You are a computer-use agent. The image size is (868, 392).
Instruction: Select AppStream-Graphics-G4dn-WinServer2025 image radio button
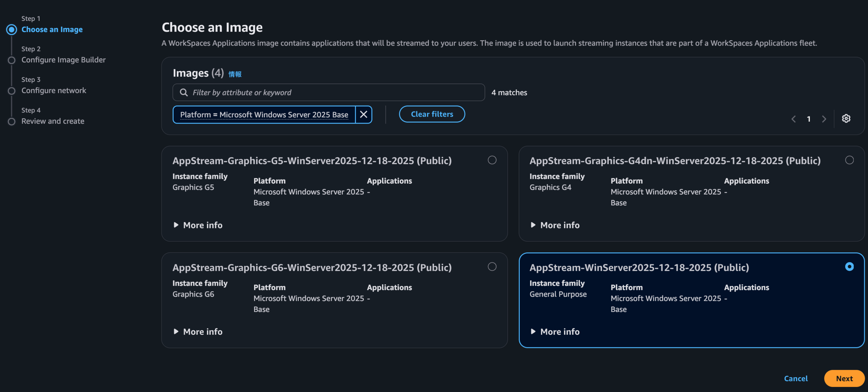point(850,160)
